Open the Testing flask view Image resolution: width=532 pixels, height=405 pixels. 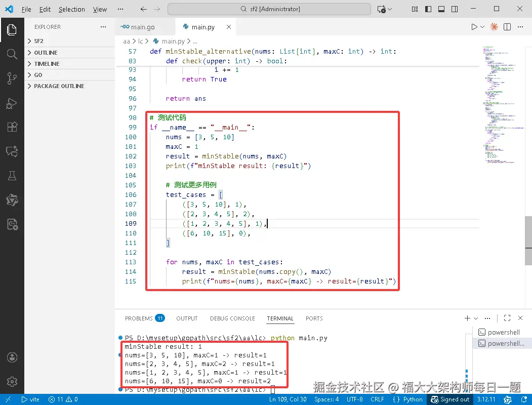12,176
